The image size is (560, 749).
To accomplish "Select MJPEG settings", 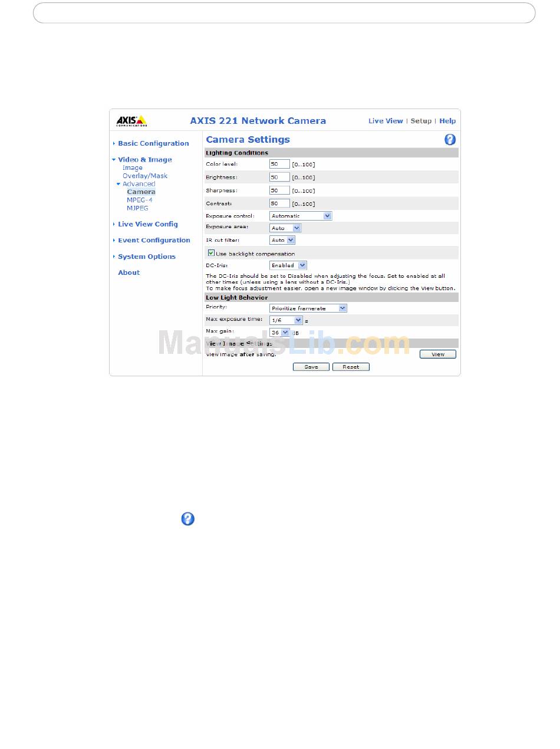I will tap(137, 208).
